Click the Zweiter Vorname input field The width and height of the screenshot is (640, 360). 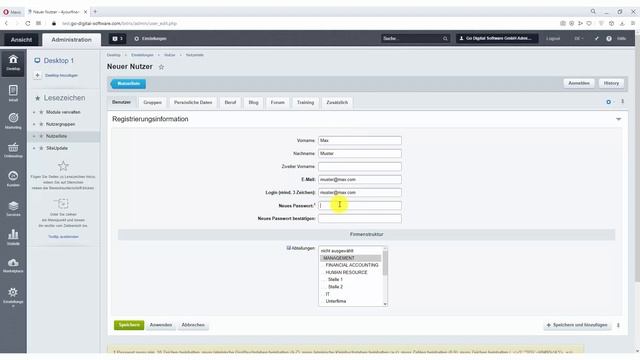tap(360, 167)
